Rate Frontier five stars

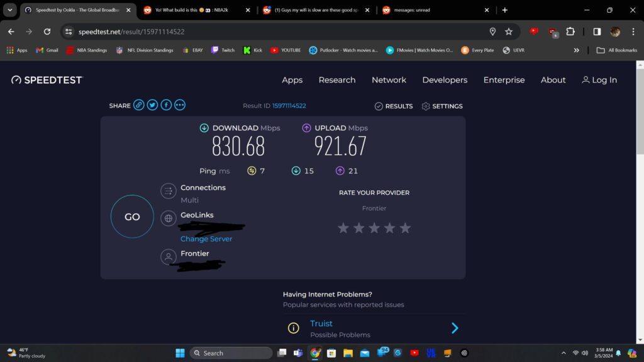coord(405,228)
